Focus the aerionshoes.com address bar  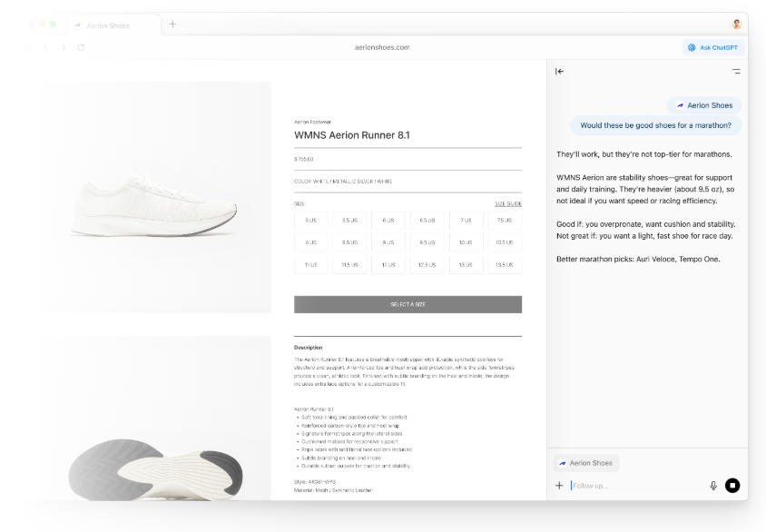pos(382,47)
